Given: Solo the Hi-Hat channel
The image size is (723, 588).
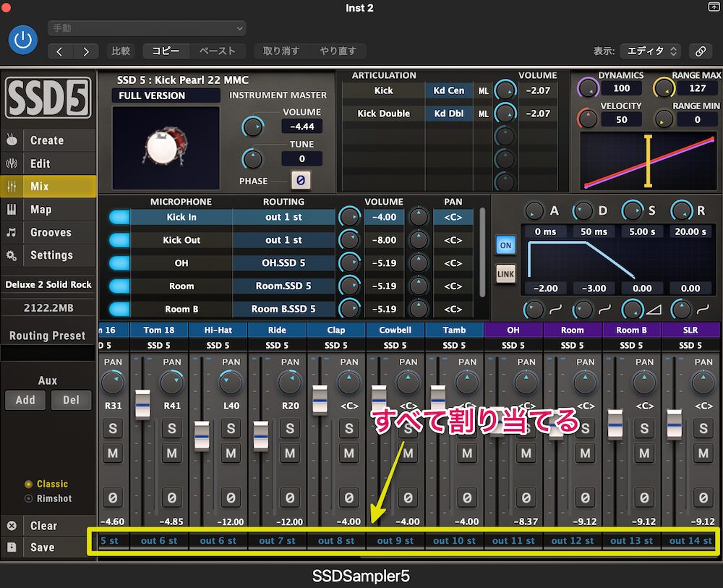Looking at the screenshot, I should 231,428.
